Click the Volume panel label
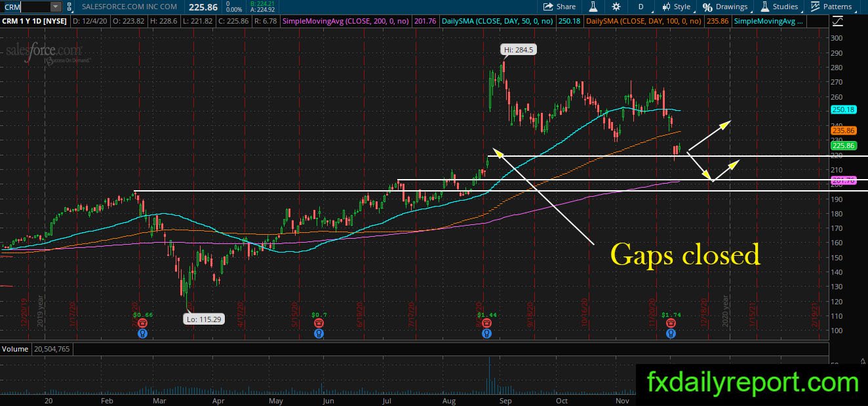The width and height of the screenshot is (868, 406). [x=15, y=349]
